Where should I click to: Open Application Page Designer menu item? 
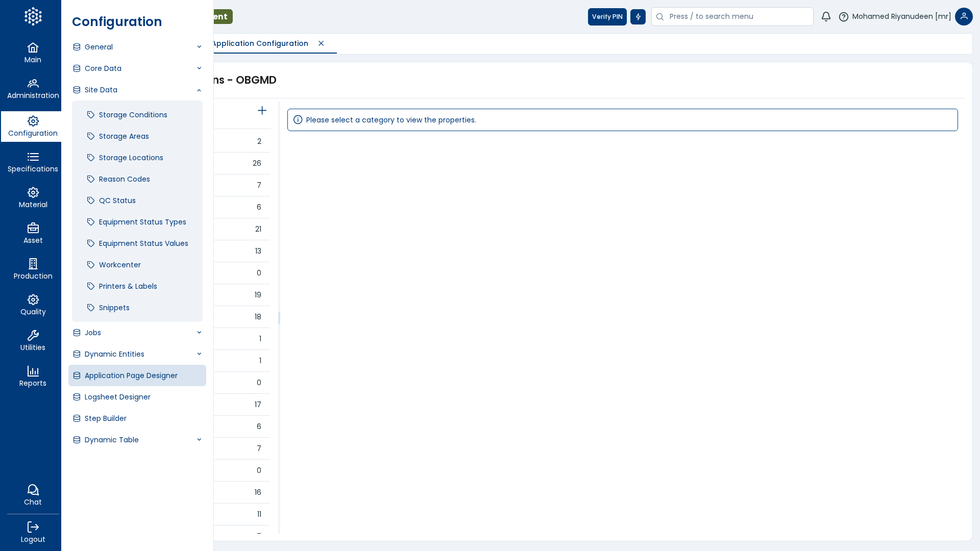(x=131, y=375)
